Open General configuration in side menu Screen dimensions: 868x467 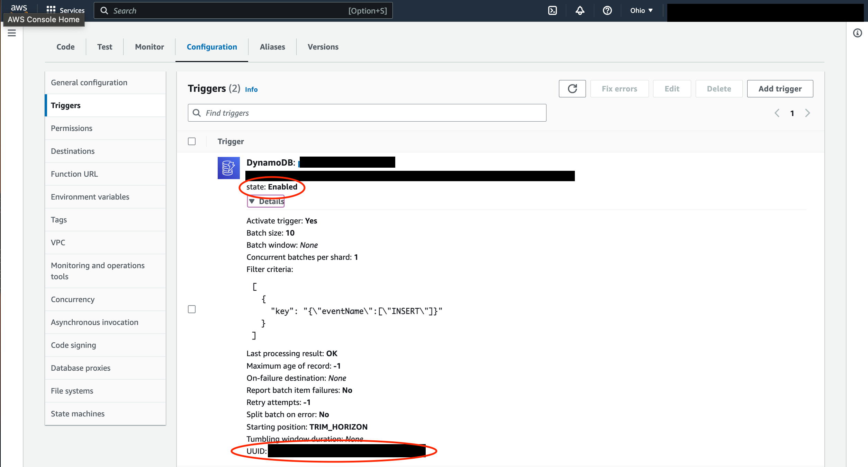point(105,82)
